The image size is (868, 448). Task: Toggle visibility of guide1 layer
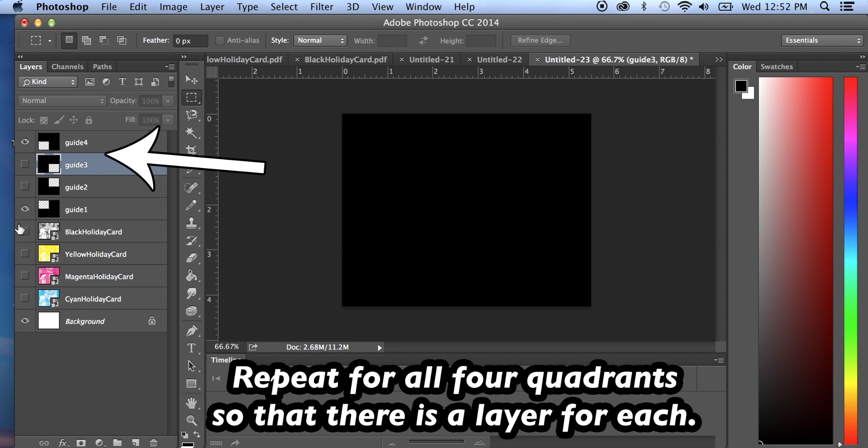pos(24,209)
